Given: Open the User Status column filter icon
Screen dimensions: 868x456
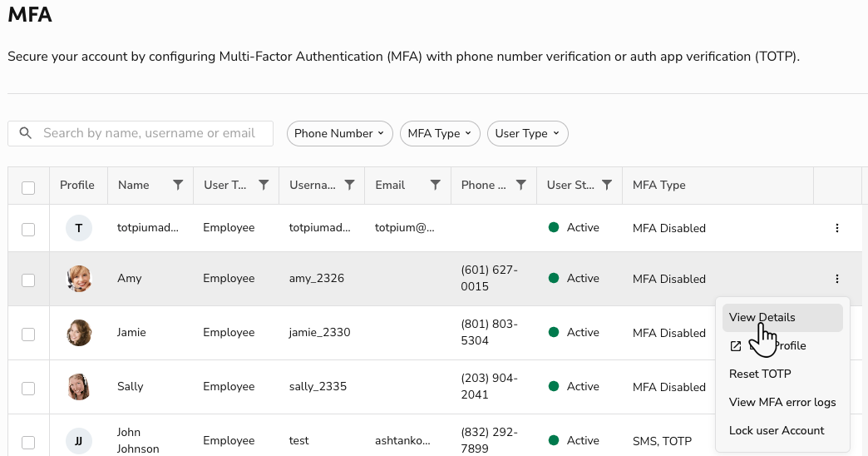Looking at the screenshot, I should click(607, 185).
